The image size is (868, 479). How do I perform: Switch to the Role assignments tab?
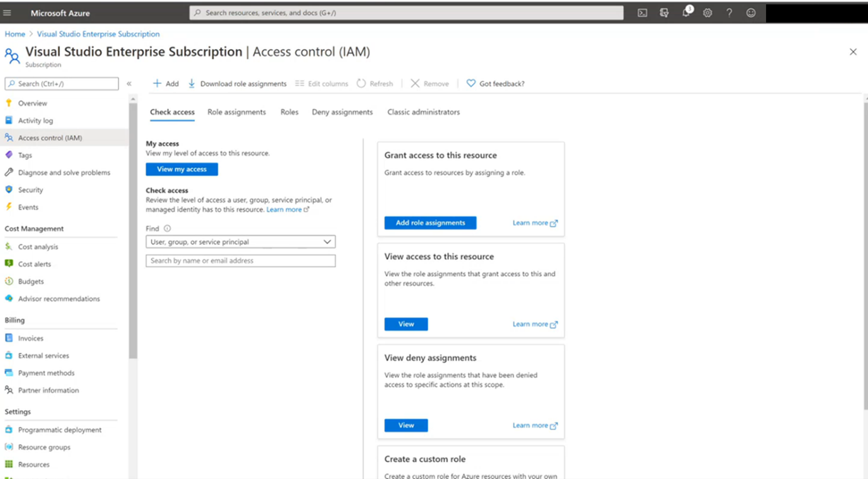[x=236, y=111]
